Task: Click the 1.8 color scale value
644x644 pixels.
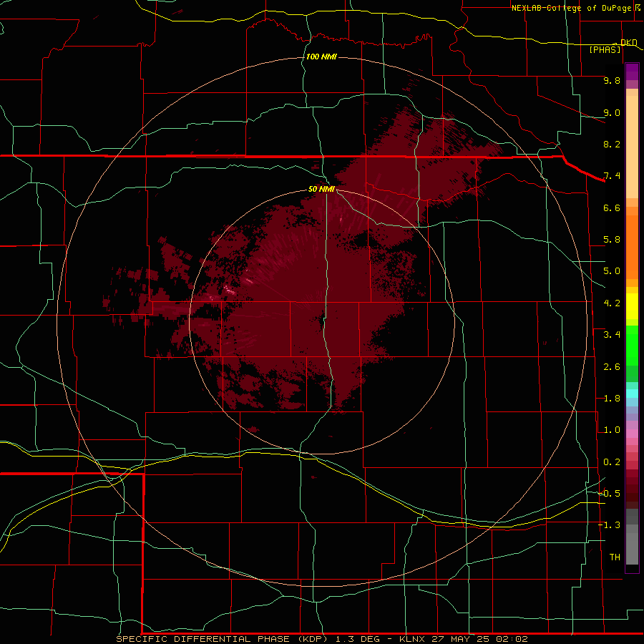Action: 612,399
